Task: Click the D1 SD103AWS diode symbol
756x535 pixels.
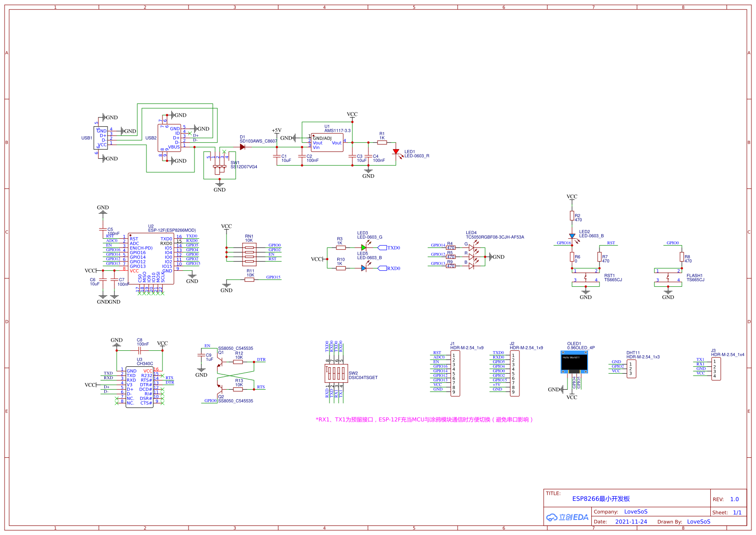Action: 243,147
